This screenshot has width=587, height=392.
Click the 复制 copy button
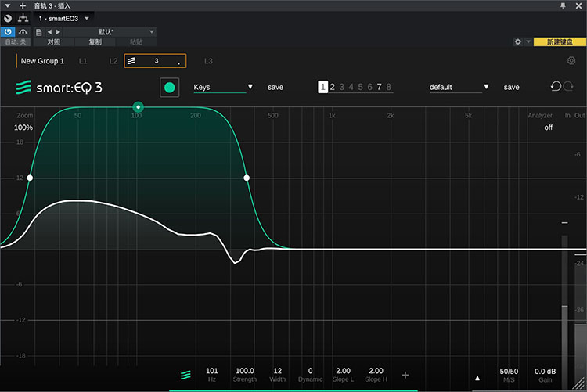click(x=95, y=42)
